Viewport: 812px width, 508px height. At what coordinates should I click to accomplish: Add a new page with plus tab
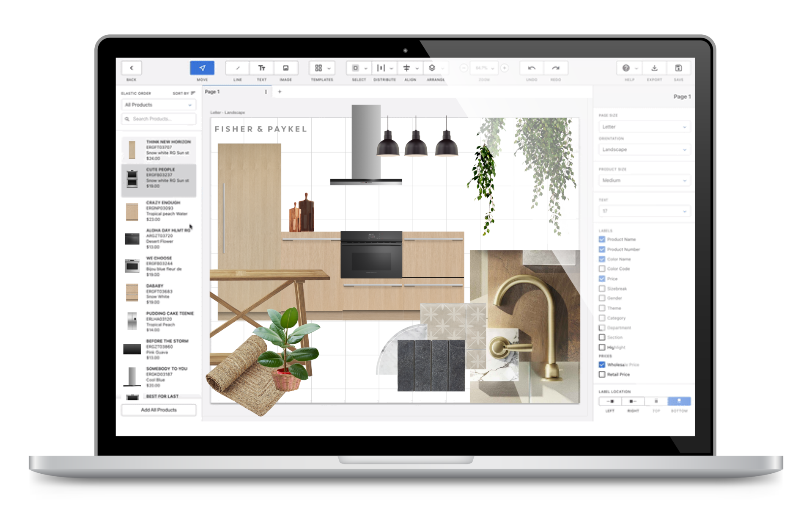[x=280, y=92]
